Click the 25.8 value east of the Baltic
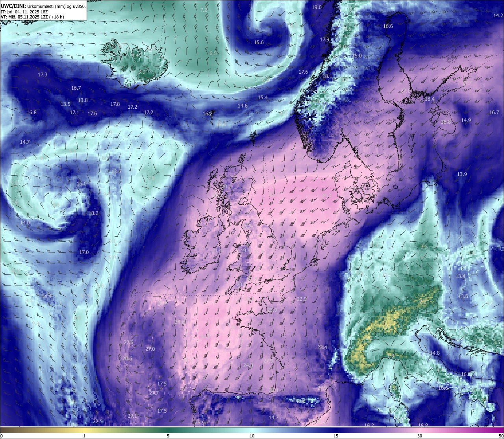The width and height of the screenshot is (504, 439). [446, 122]
